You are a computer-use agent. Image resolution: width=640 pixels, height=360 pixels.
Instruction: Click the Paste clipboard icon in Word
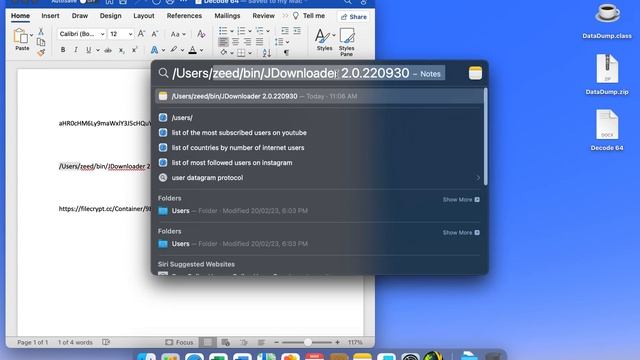[20, 36]
